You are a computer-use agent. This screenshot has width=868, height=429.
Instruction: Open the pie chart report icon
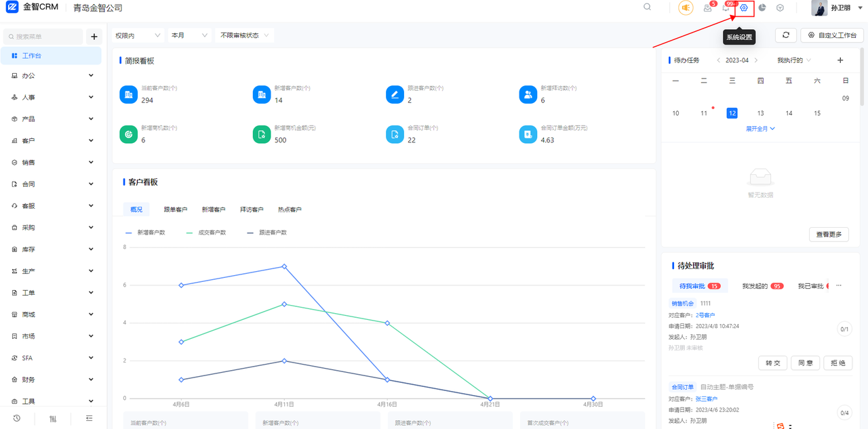pos(762,7)
